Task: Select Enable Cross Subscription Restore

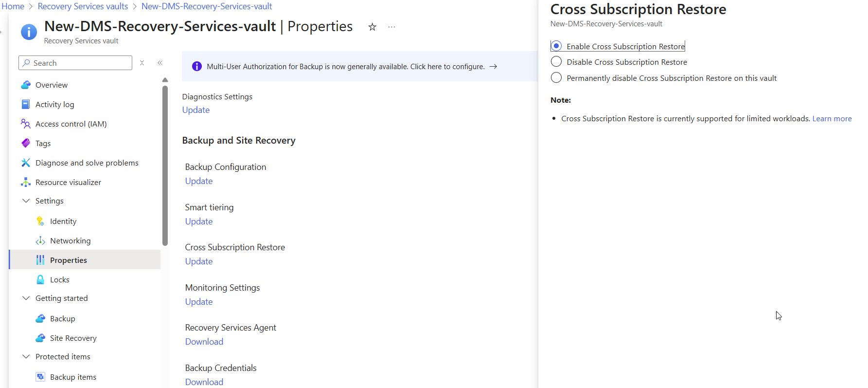Action: point(556,46)
